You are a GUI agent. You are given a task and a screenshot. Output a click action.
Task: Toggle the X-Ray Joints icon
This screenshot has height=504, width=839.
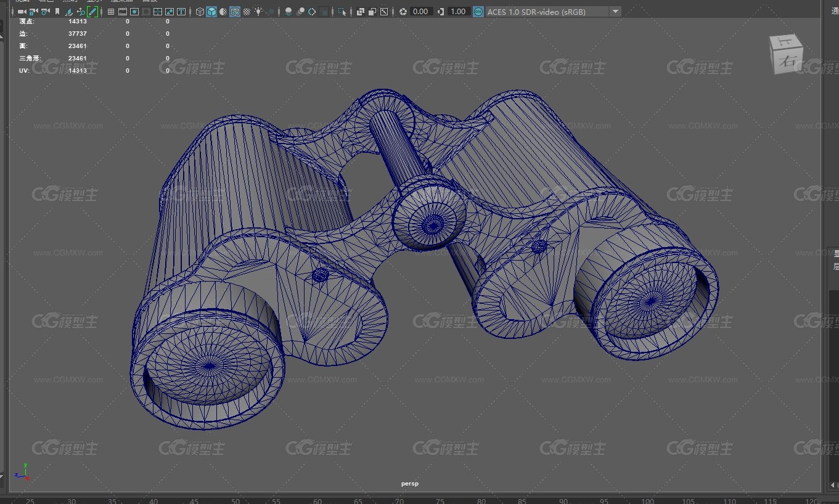coord(384,12)
